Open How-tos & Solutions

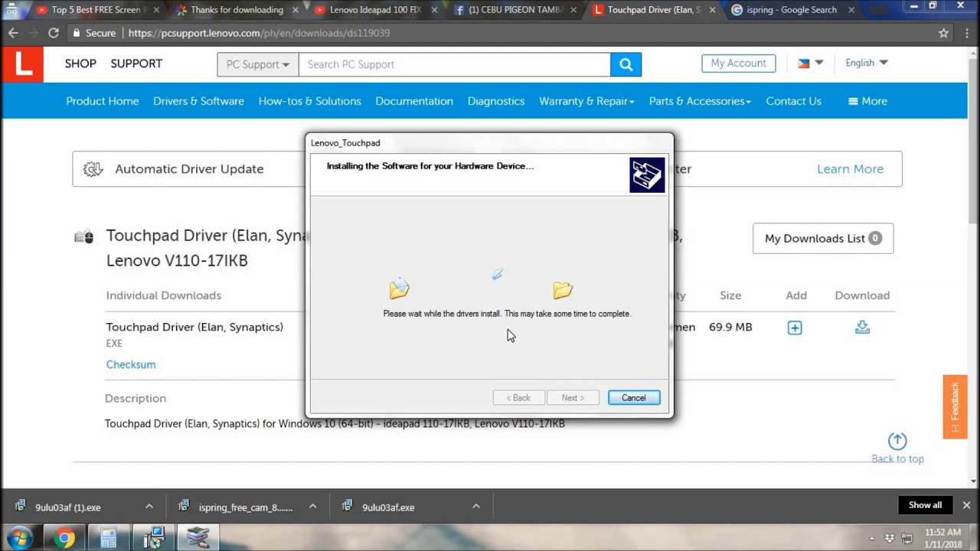point(309,101)
